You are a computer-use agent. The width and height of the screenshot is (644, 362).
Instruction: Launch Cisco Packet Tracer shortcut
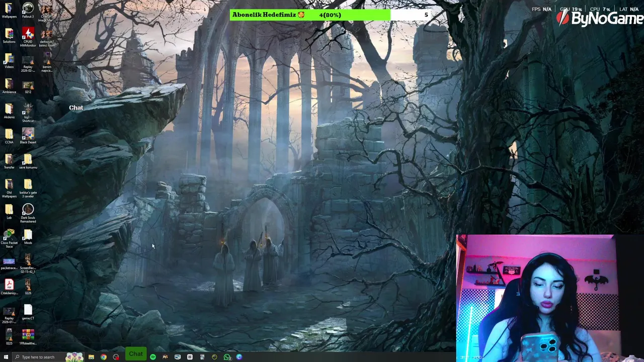tap(9, 238)
